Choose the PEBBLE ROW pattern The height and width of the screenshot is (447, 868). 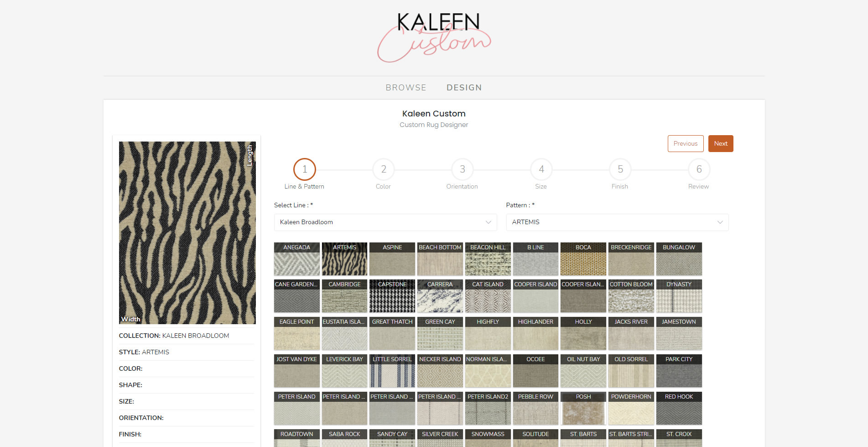(535, 408)
